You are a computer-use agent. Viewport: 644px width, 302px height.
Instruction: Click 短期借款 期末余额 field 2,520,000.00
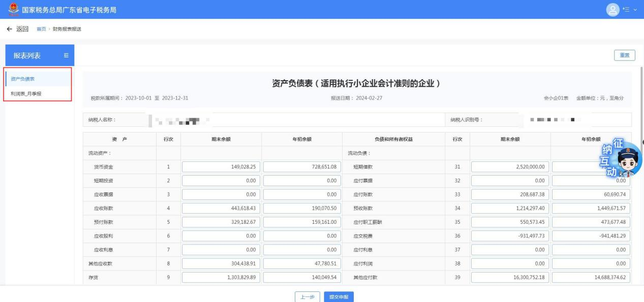510,166
